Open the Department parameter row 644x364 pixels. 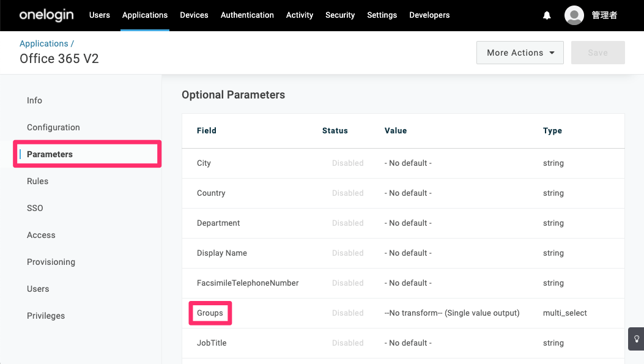click(x=403, y=223)
